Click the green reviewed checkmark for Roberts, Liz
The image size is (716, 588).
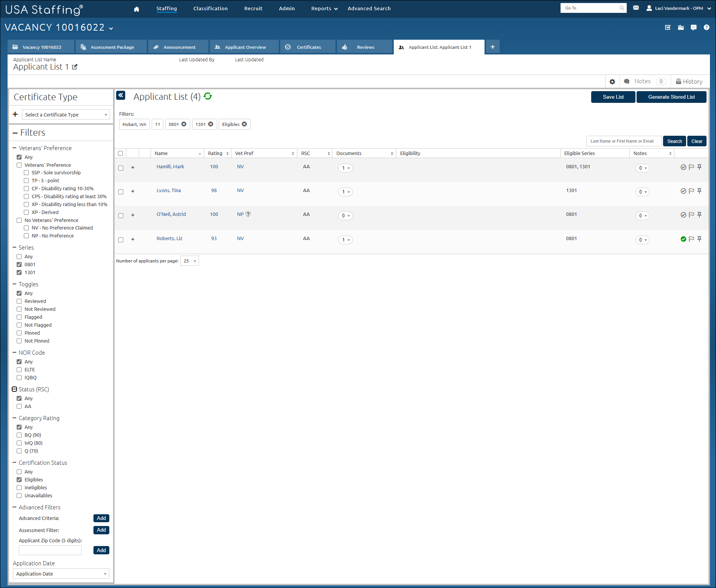683,239
